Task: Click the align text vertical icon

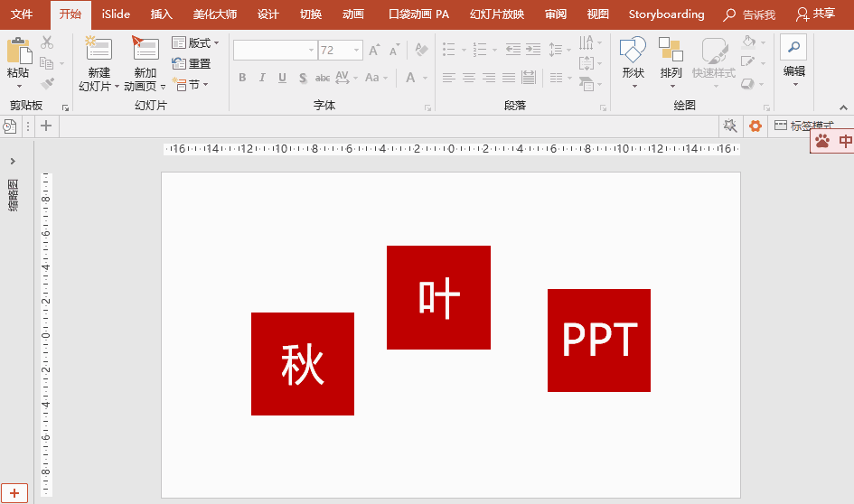Action: [586, 63]
